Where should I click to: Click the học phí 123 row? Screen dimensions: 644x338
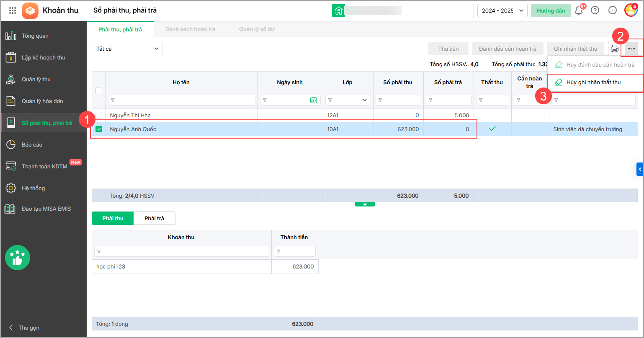(205, 266)
